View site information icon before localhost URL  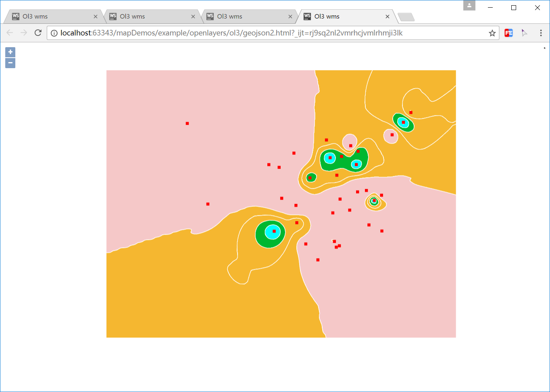click(54, 33)
